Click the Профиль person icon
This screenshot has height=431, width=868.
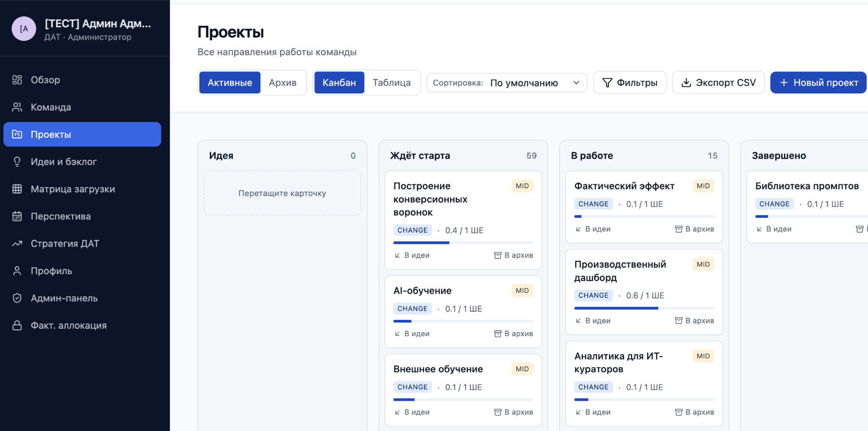coord(17,271)
